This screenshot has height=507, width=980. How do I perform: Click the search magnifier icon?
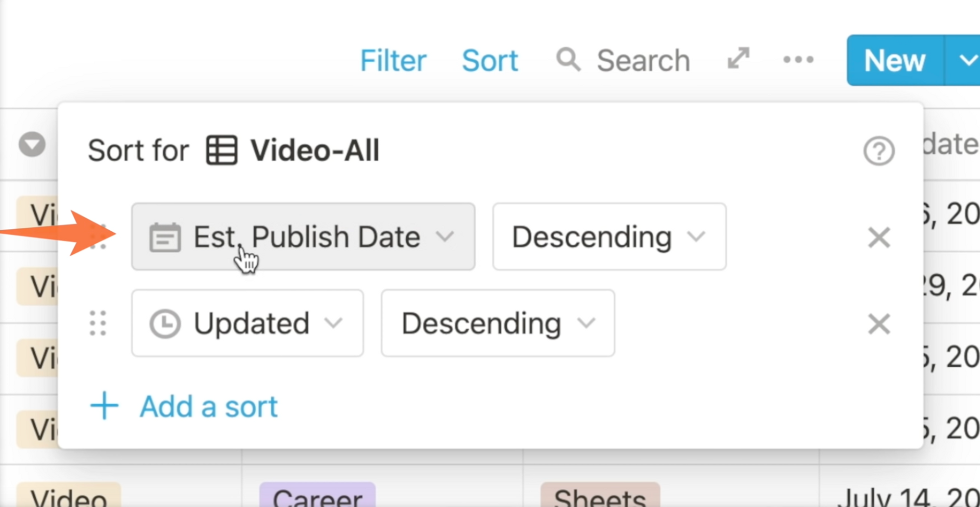pos(568,60)
